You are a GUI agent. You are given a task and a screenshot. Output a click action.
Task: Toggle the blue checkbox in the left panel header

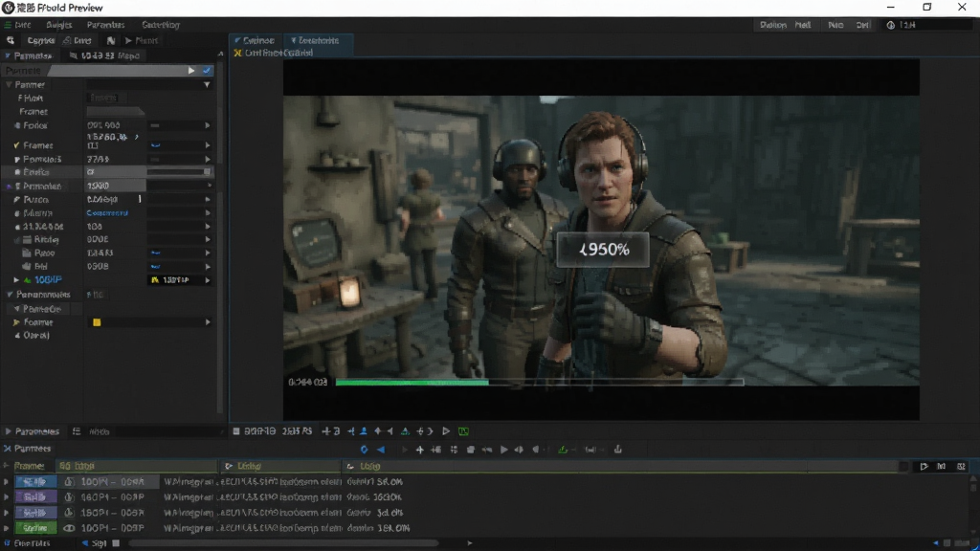coord(207,71)
